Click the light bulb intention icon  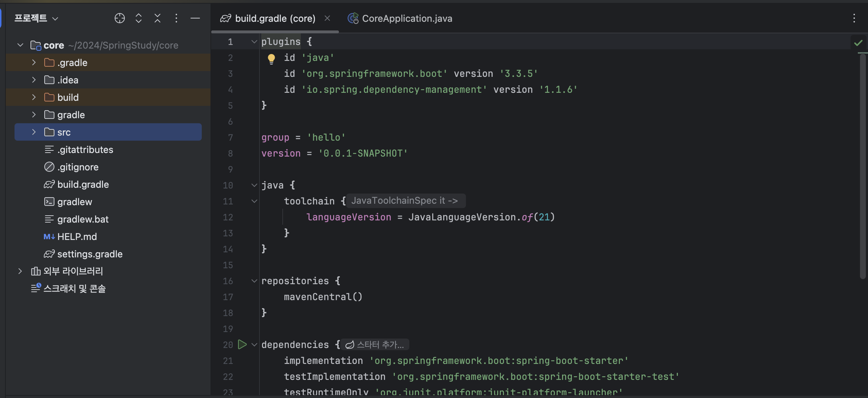coord(271,58)
